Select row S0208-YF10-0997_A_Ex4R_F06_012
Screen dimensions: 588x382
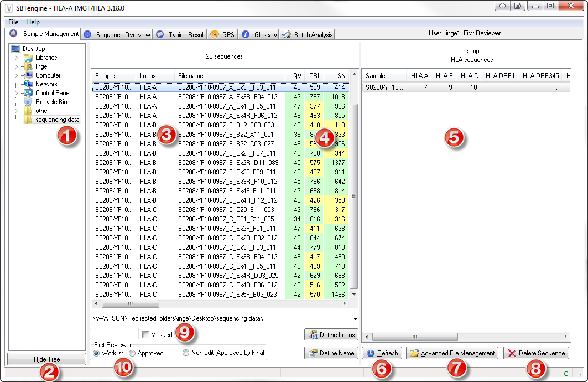[x=221, y=116]
